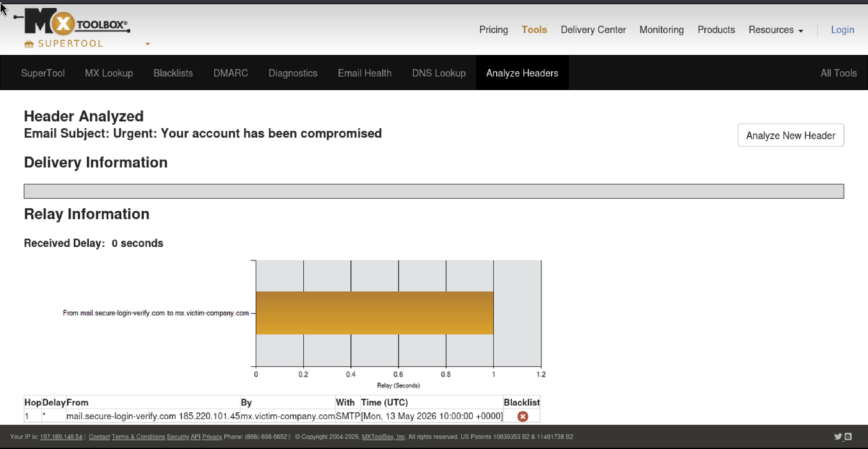Open the MX Lookup tab

[109, 73]
